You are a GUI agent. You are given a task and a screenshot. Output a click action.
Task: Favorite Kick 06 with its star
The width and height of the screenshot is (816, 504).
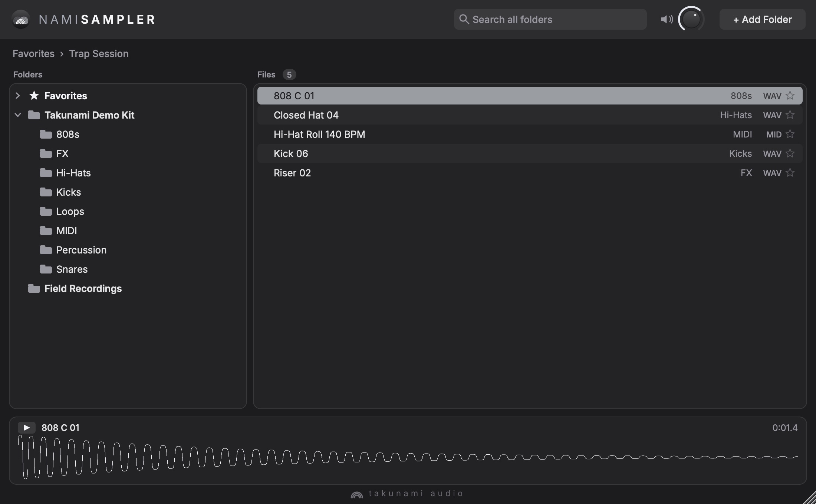[x=790, y=153]
